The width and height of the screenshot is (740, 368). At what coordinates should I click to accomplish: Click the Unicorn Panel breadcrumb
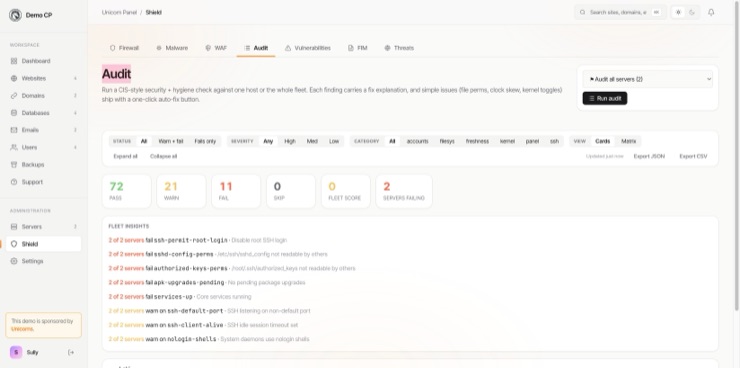click(x=119, y=12)
